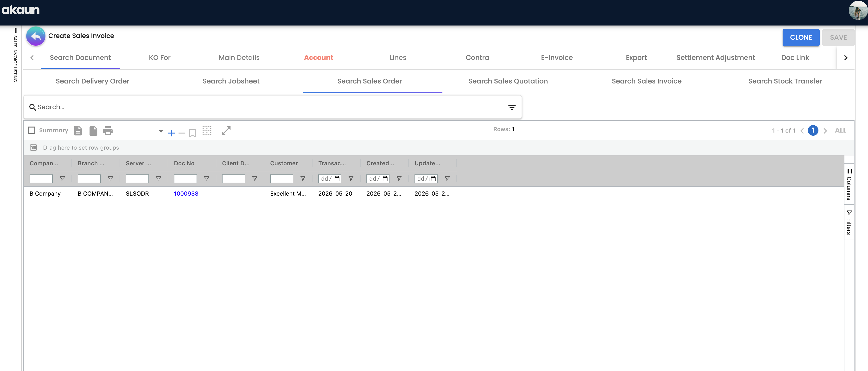This screenshot has width=868, height=371.
Task: Click the akaun logo
Action: tap(20, 10)
